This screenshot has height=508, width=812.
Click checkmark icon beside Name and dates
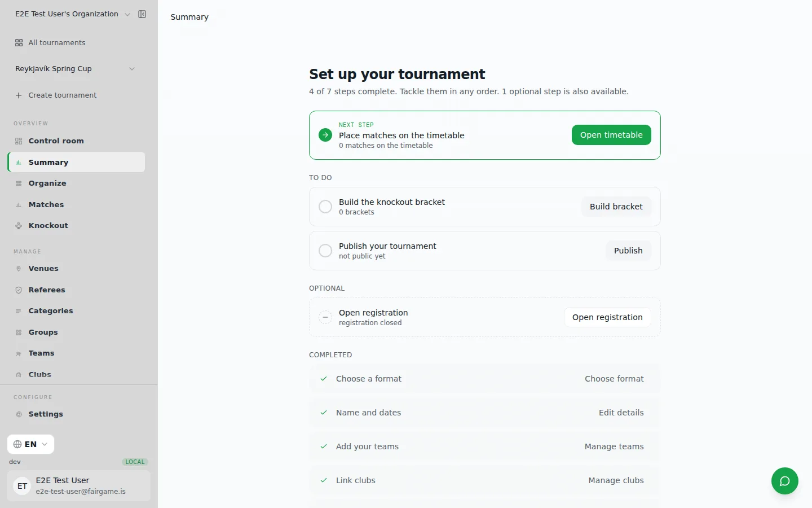pos(324,413)
